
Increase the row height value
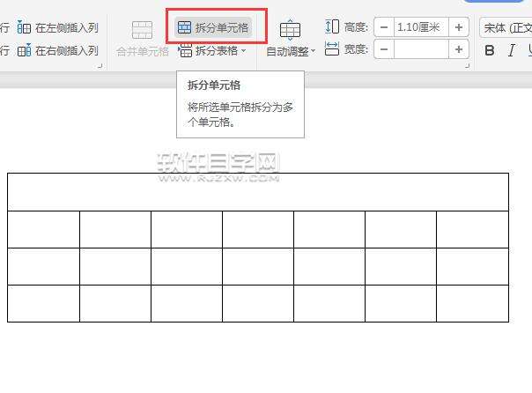459,27
